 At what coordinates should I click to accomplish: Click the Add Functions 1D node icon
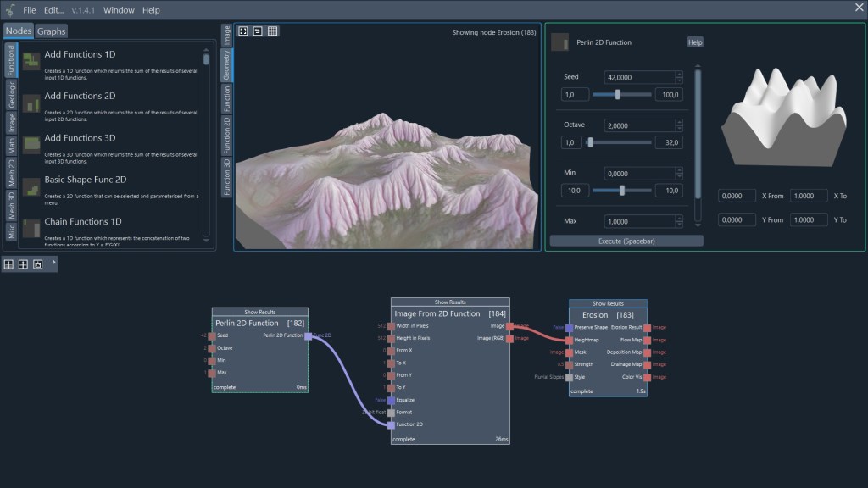(x=31, y=60)
